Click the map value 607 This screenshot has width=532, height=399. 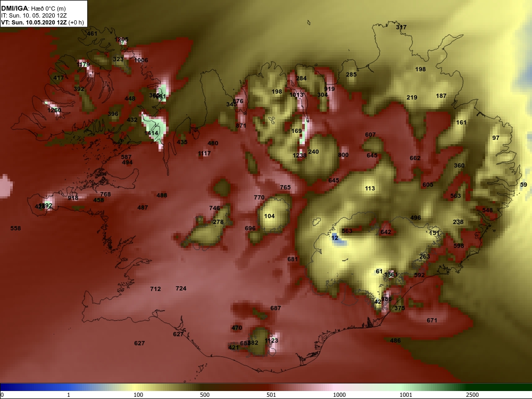tap(370, 135)
